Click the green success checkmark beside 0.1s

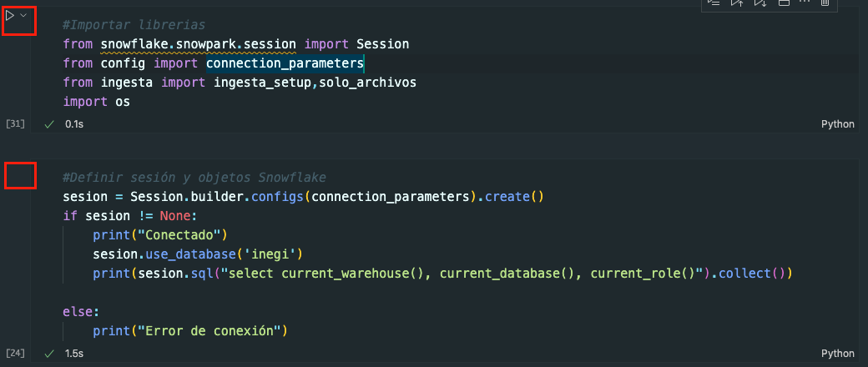coord(49,123)
